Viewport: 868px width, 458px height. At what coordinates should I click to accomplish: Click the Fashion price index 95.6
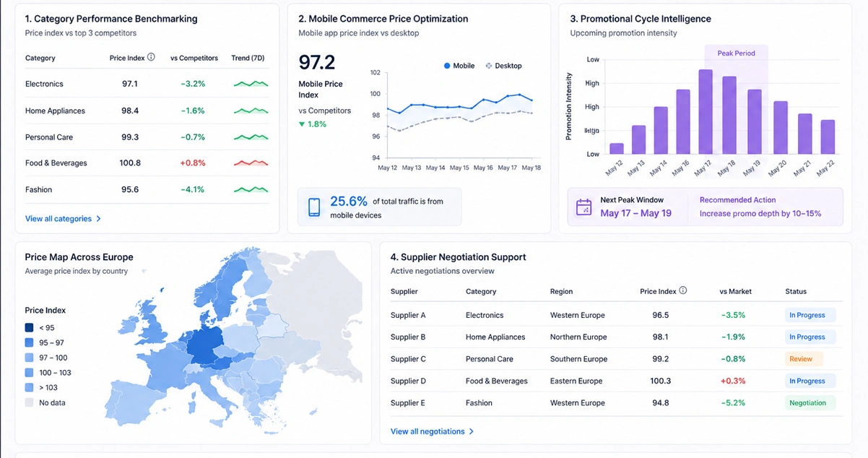click(x=130, y=189)
